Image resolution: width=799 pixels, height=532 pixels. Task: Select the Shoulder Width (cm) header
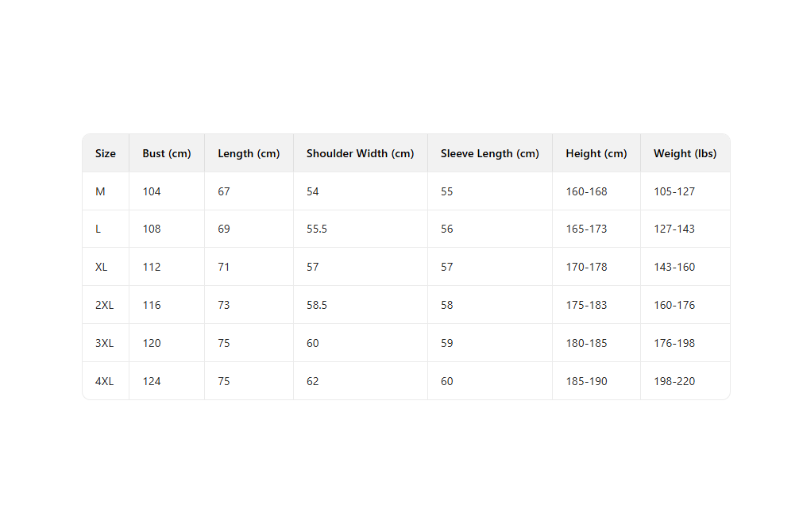[x=360, y=153]
